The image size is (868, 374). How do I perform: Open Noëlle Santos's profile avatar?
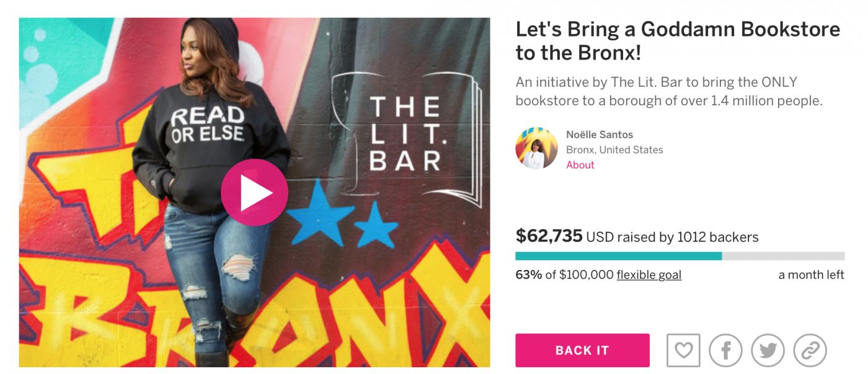pyautogui.click(x=536, y=149)
